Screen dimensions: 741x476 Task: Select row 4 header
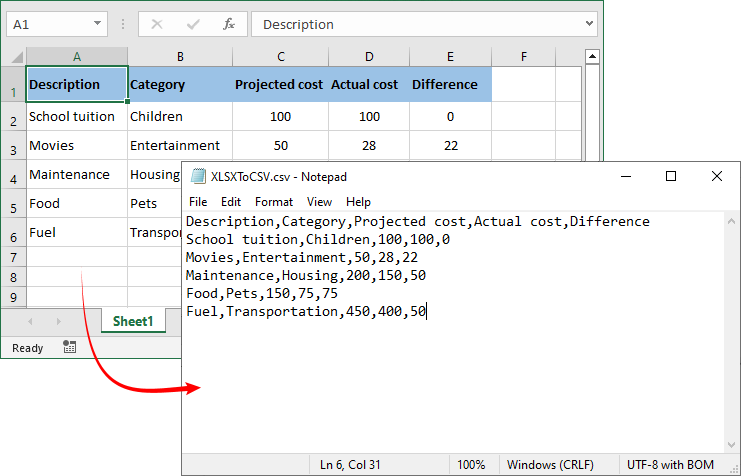(x=13, y=174)
